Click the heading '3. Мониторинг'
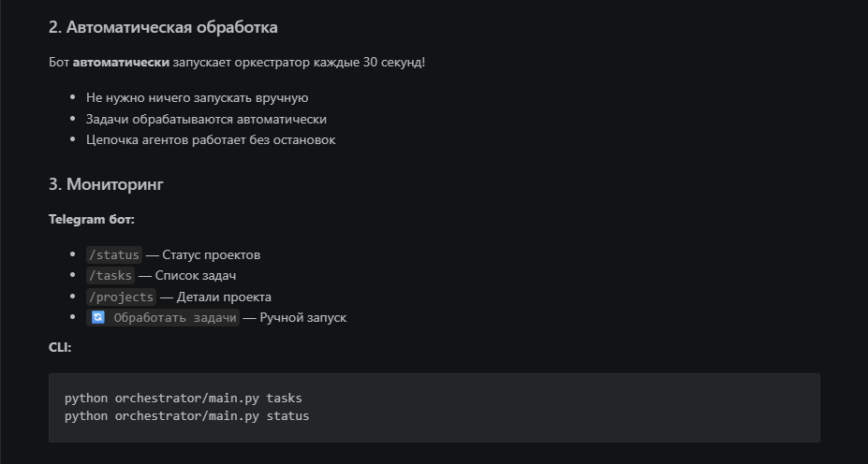Screen dimensions: 868x464 106,185
